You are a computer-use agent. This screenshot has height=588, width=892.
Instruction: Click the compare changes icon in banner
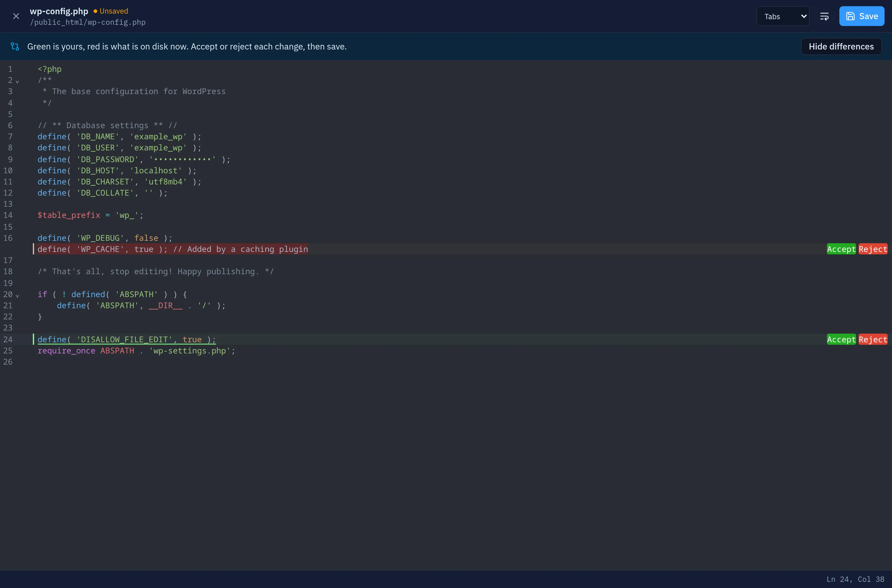pyautogui.click(x=15, y=46)
